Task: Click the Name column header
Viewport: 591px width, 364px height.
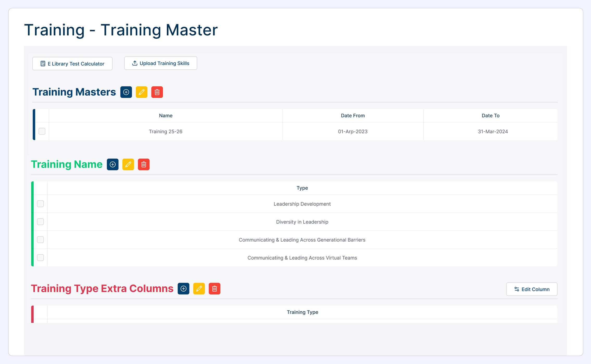Action: [166, 116]
